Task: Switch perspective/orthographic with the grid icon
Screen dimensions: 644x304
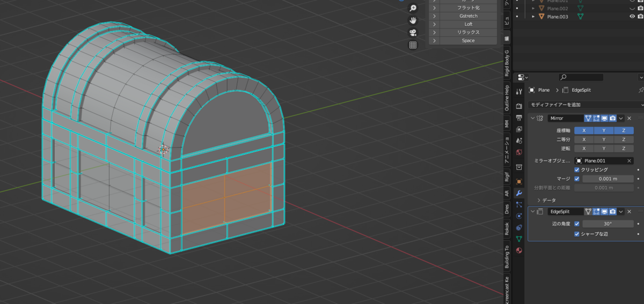Action: tap(413, 45)
